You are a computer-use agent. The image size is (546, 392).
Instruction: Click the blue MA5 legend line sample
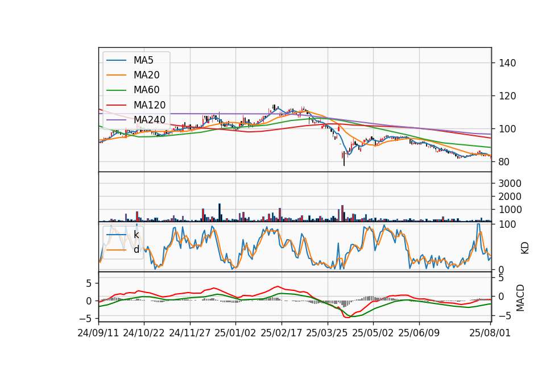[x=116, y=60]
